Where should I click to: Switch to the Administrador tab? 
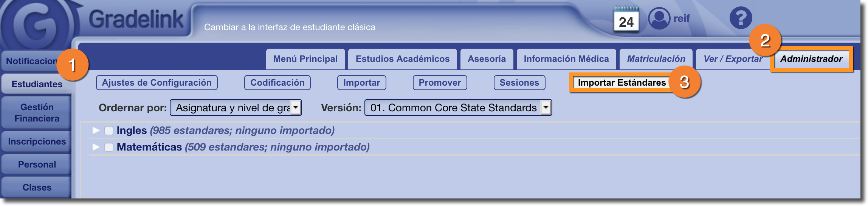811,59
